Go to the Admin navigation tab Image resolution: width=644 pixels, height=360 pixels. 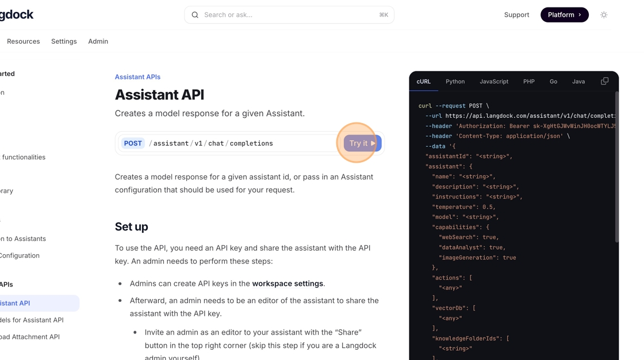98,41
